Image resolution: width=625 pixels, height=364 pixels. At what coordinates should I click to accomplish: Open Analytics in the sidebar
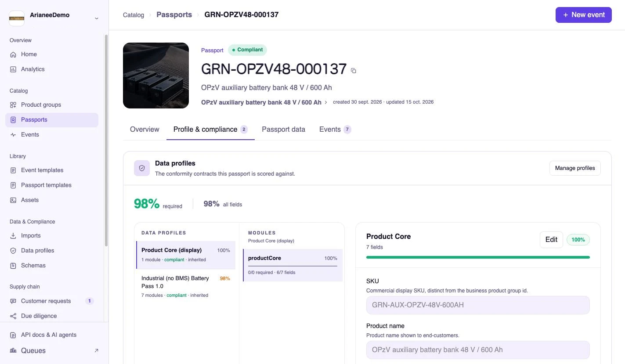pos(52,69)
